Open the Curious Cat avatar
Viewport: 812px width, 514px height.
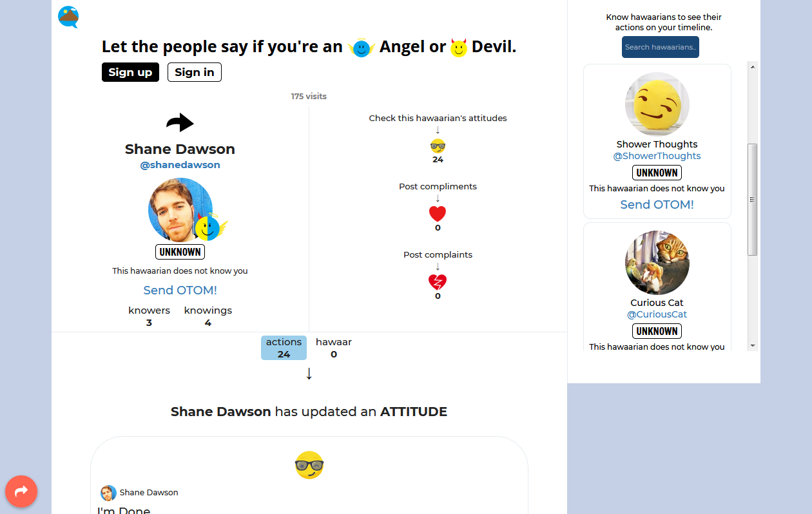tap(657, 263)
